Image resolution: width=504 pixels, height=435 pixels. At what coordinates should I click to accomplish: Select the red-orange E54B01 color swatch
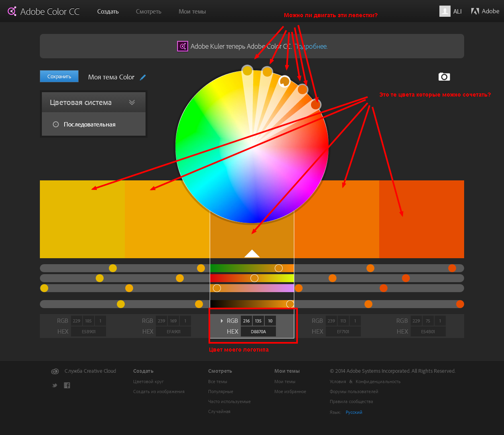pyautogui.click(x=421, y=219)
